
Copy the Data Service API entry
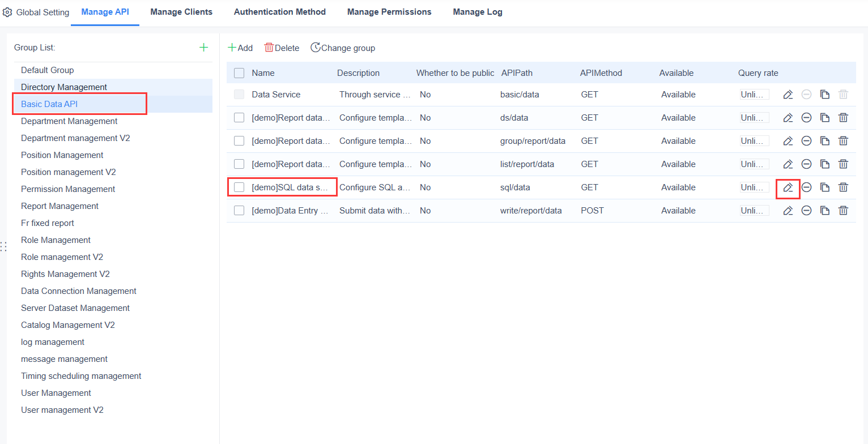pos(825,94)
